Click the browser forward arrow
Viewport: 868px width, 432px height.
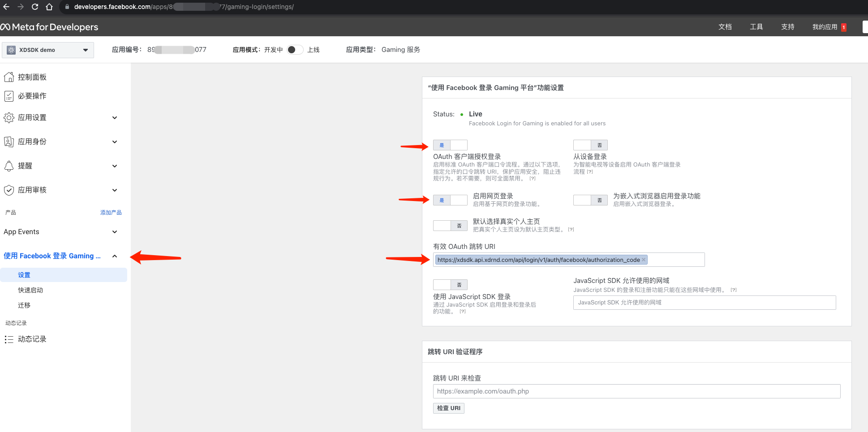tap(21, 7)
